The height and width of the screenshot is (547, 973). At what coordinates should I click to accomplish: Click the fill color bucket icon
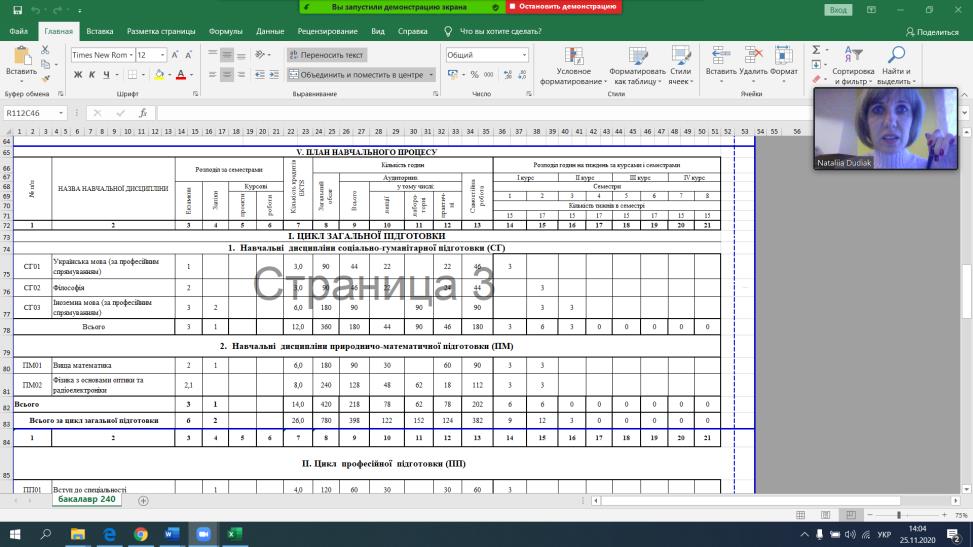tap(159, 75)
